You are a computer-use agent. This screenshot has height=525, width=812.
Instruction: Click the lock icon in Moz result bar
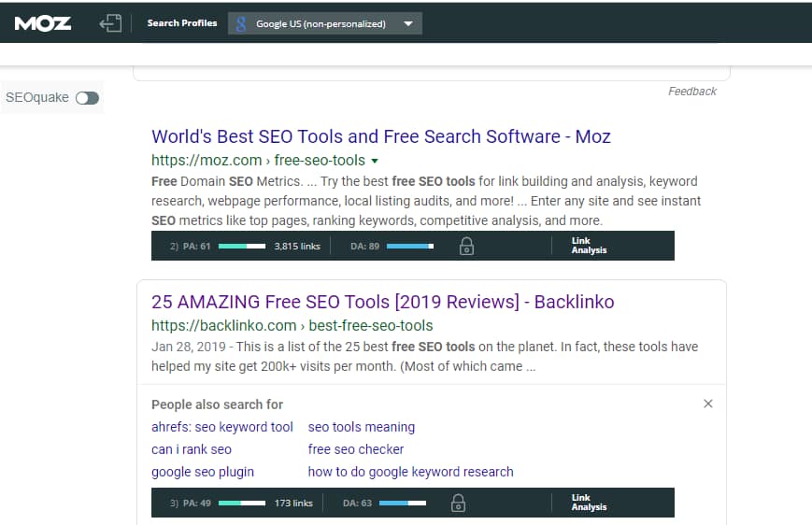click(466, 246)
